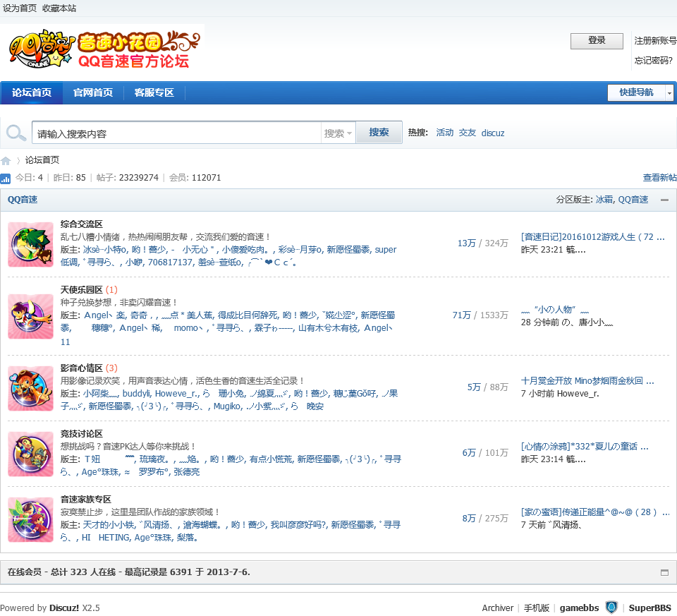The height and width of the screenshot is (616, 677).
Task: Focus the 请输入搜索内容 search field
Action: pyautogui.click(x=176, y=133)
